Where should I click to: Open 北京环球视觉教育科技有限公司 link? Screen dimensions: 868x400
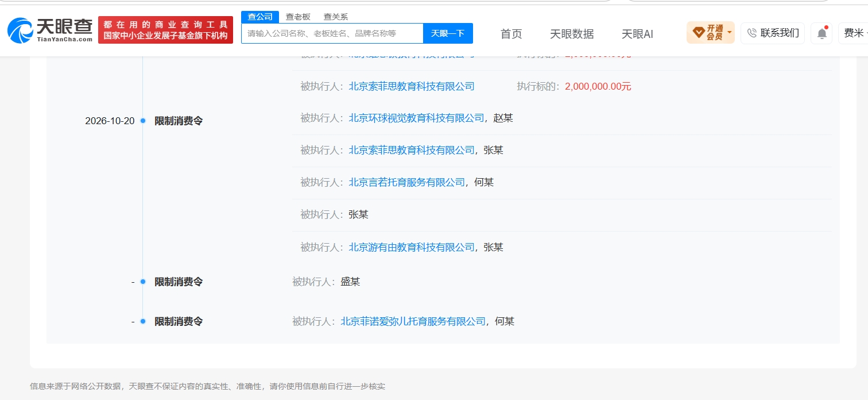click(x=417, y=118)
